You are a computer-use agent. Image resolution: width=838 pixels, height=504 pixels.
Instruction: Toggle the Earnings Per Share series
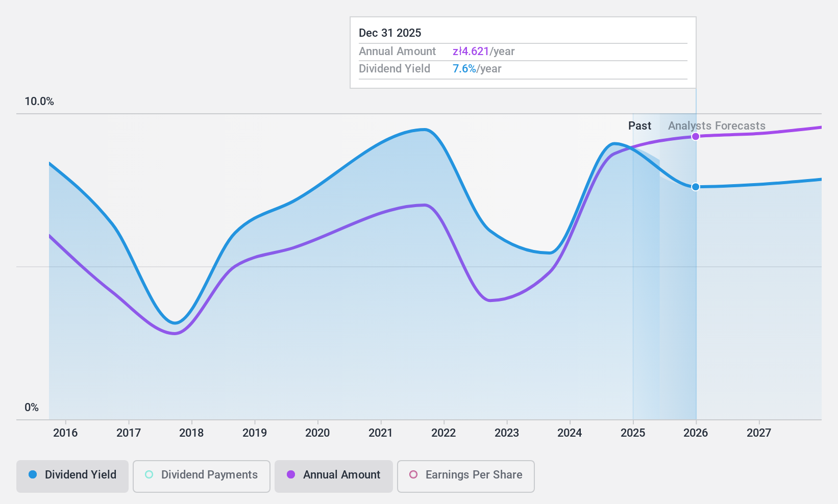(466, 476)
